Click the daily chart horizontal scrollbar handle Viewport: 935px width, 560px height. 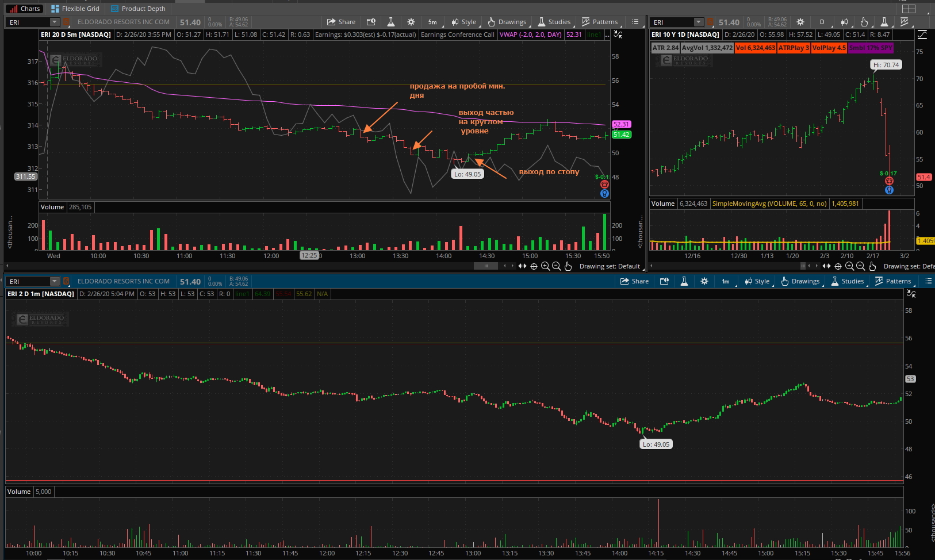tap(803, 266)
